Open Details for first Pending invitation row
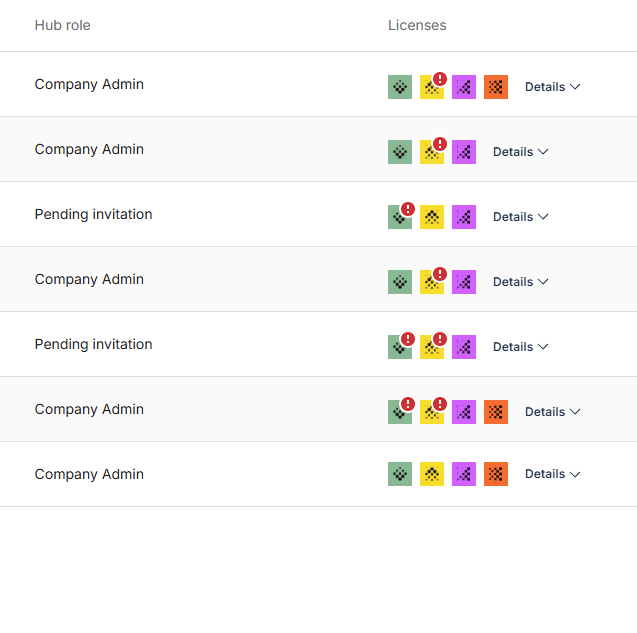Viewport: 637px width, 633px height. coord(520,217)
